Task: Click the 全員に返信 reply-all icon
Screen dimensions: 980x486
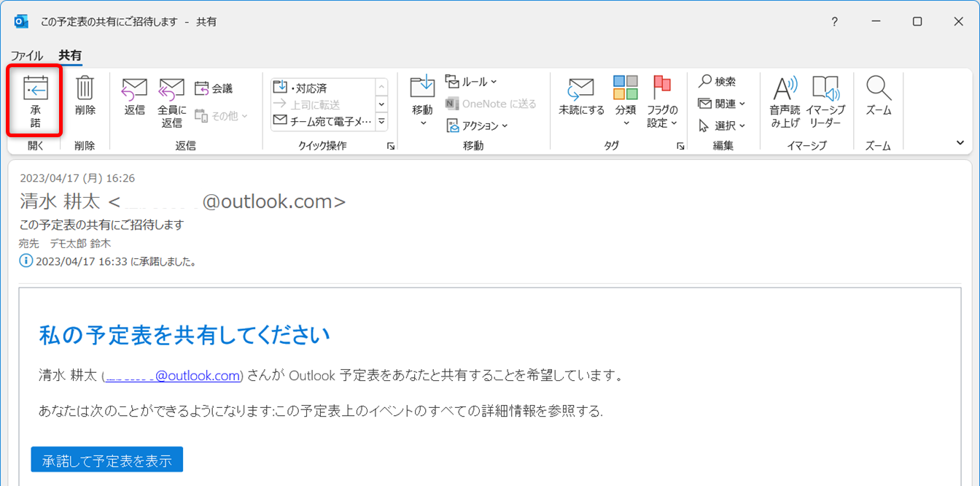Action: click(x=171, y=90)
